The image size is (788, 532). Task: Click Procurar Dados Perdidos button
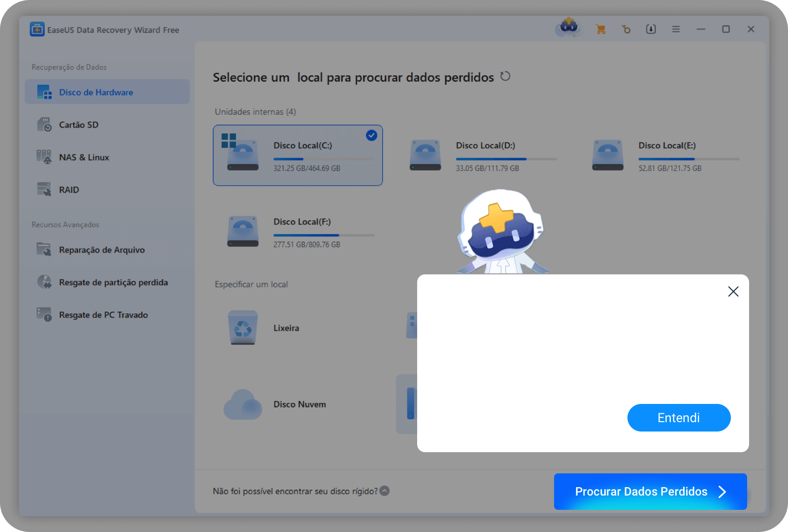coord(650,491)
